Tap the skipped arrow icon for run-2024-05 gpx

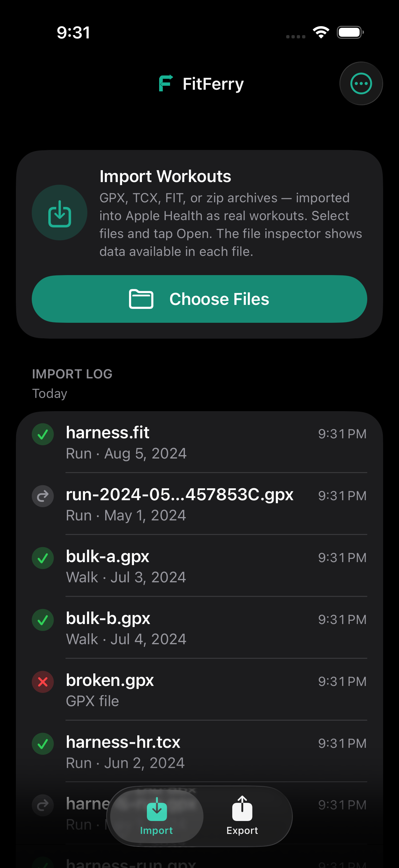click(x=43, y=496)
